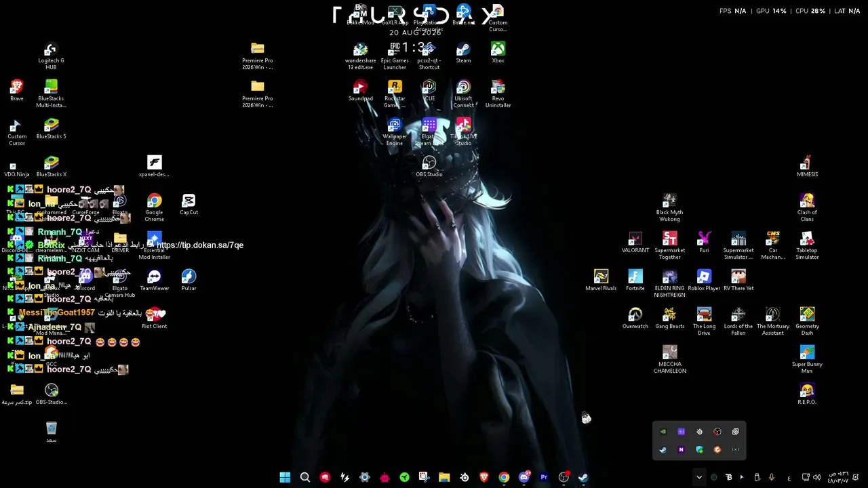The image size is (868, 488).
Task: Select the Gang Beasts game icon
Action: click(x=669, y=319)
